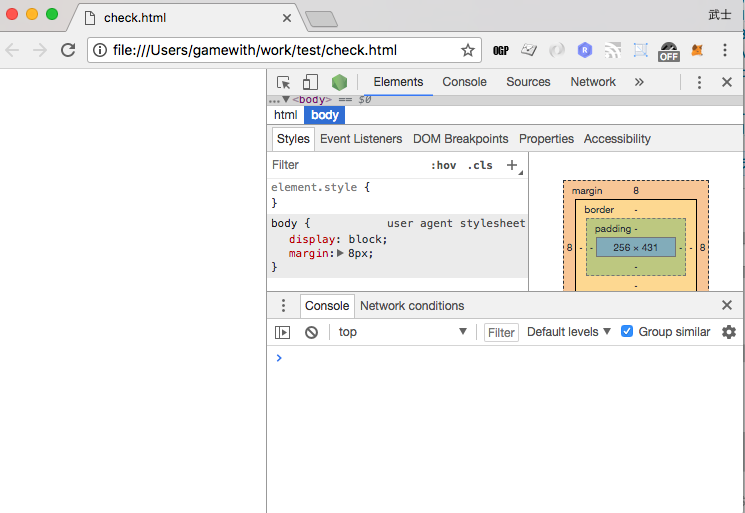Click the Styles Filter field
745x513 pixels.
tap(347, 165)
